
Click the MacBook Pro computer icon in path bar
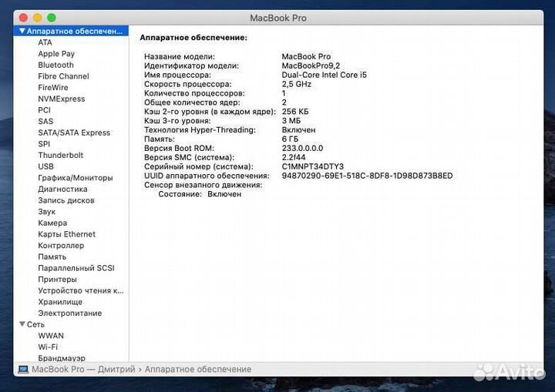[x=23, y=370]
